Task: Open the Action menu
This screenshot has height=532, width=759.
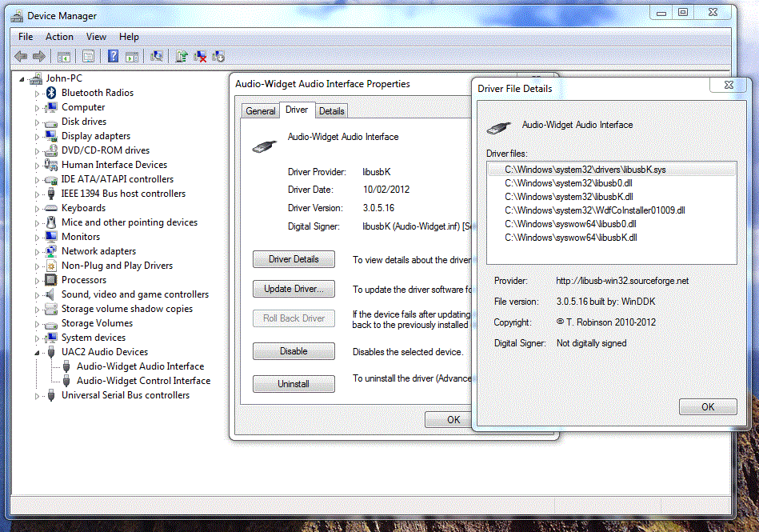Action: [59, 37]
